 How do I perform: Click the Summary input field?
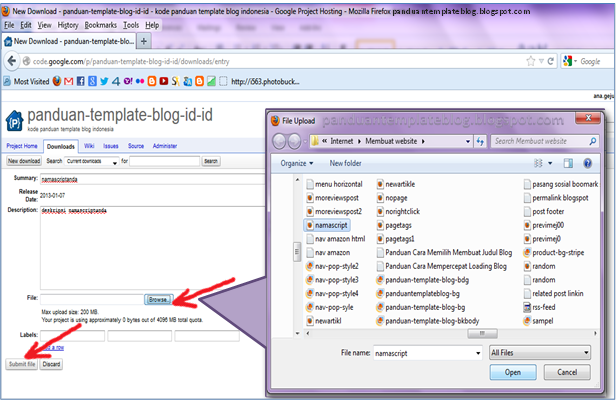tap(153, 179)
